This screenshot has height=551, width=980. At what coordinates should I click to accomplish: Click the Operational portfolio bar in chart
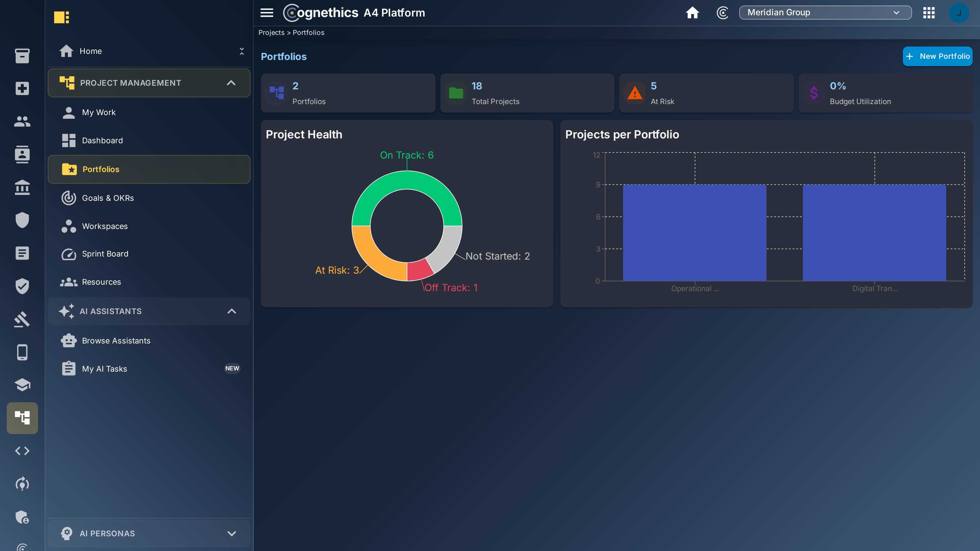(695, 233)
